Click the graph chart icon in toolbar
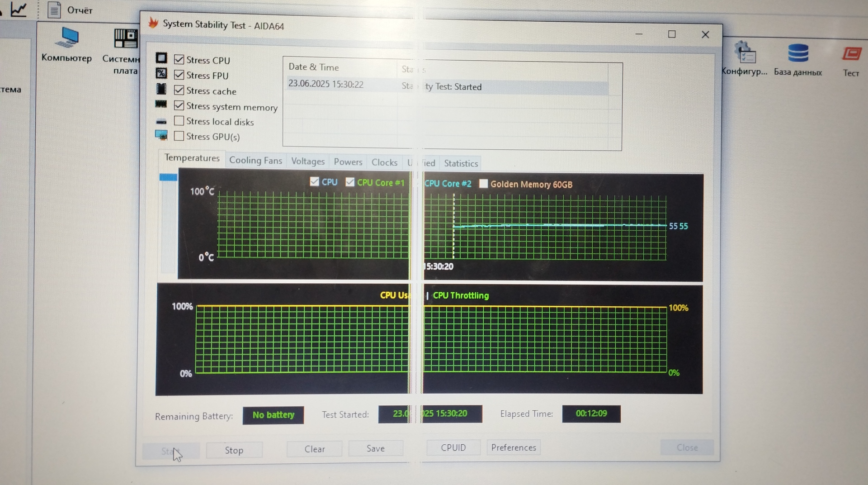Screen dimensions: 868x485 pyautogui.click(x=18, y=9)
